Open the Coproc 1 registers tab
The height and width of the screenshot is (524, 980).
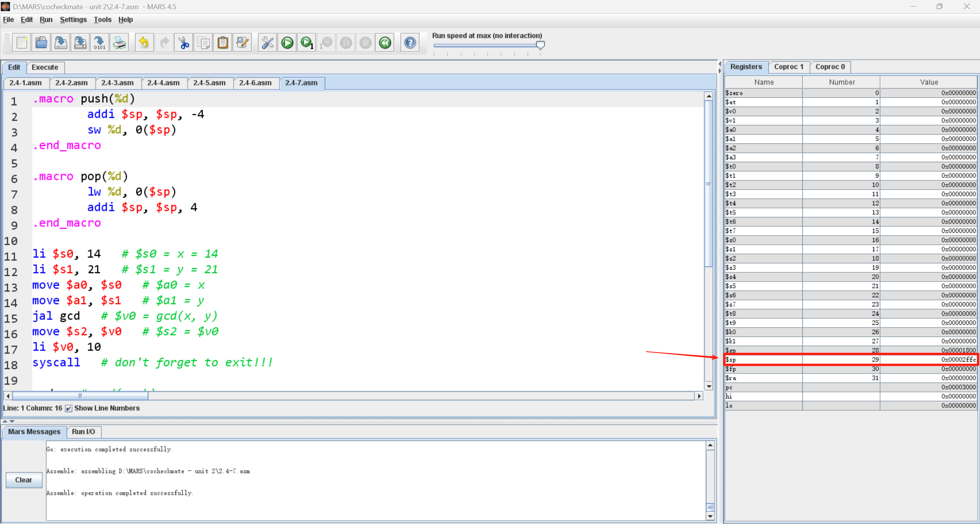(x=789, y=67)
